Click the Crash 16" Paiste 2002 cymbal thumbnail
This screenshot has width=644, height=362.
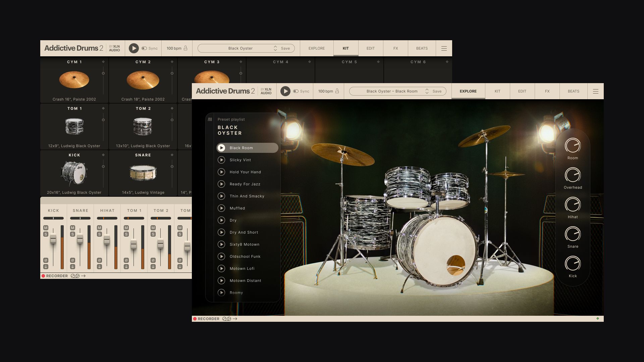coord(74,80)
